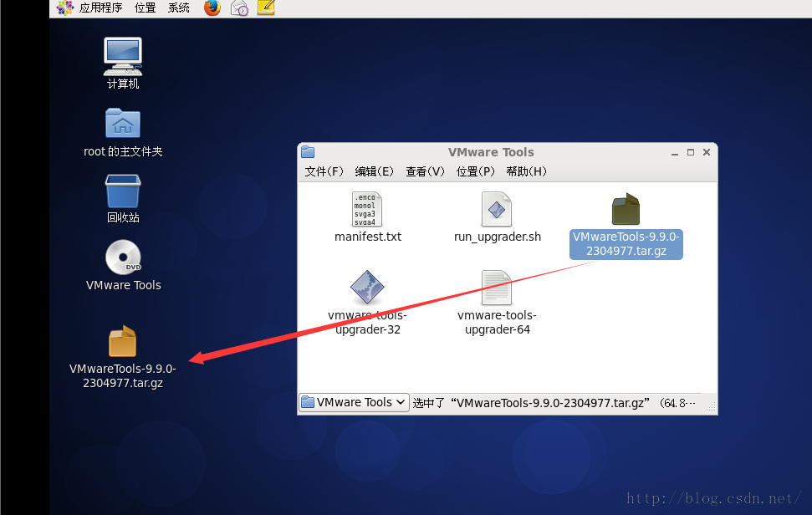Open the 位置(P) menu in file window
Screen dimensions: 812x515
[x=475, y=171]
